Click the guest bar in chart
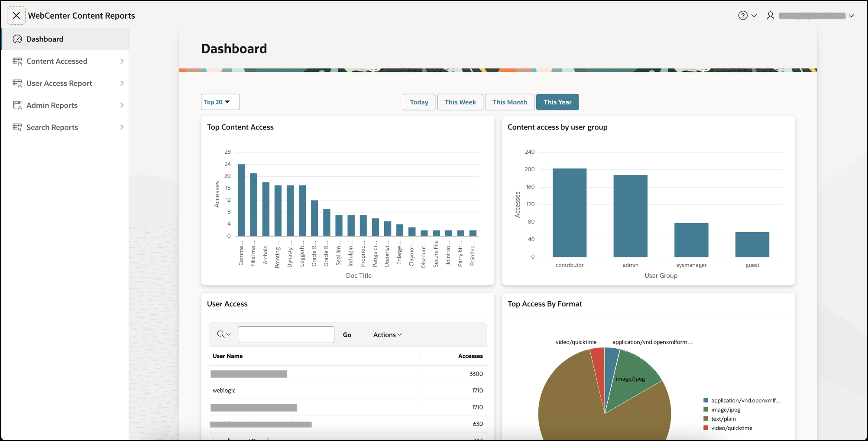The width and height of the screenshot is (868, 441). tap(752, 245)
